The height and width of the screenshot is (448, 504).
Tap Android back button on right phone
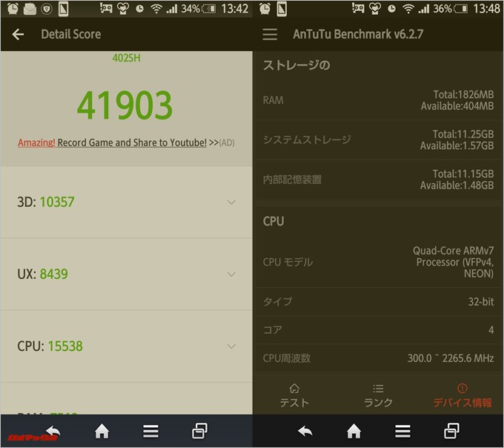tap(305, 431)
